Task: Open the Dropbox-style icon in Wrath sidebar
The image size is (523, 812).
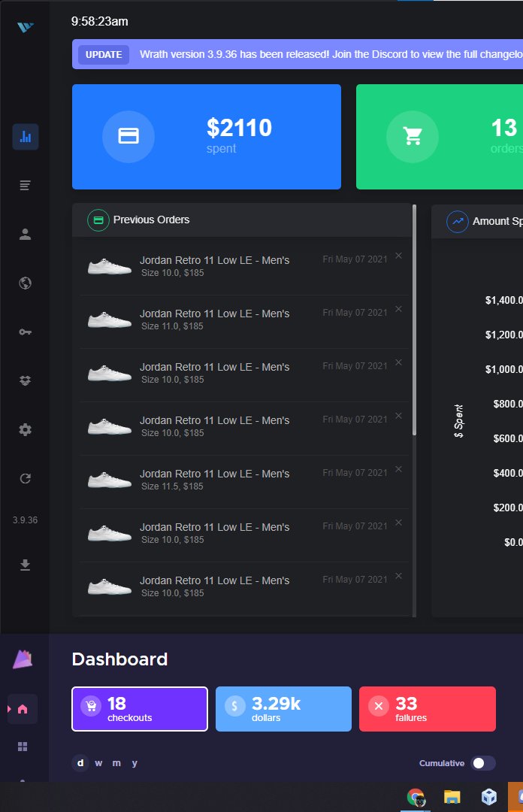Action: click(x=25, y=380)
